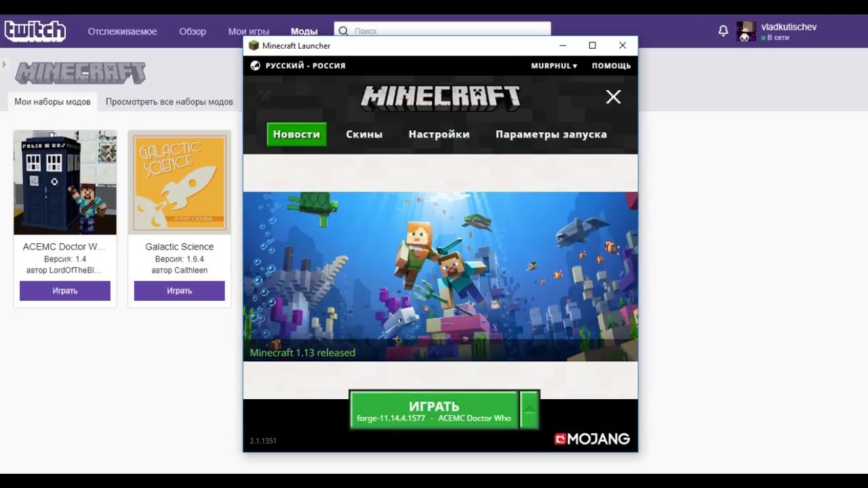Click the РУССКИЙ - РОССИЯ language selector

pos(305,66)
